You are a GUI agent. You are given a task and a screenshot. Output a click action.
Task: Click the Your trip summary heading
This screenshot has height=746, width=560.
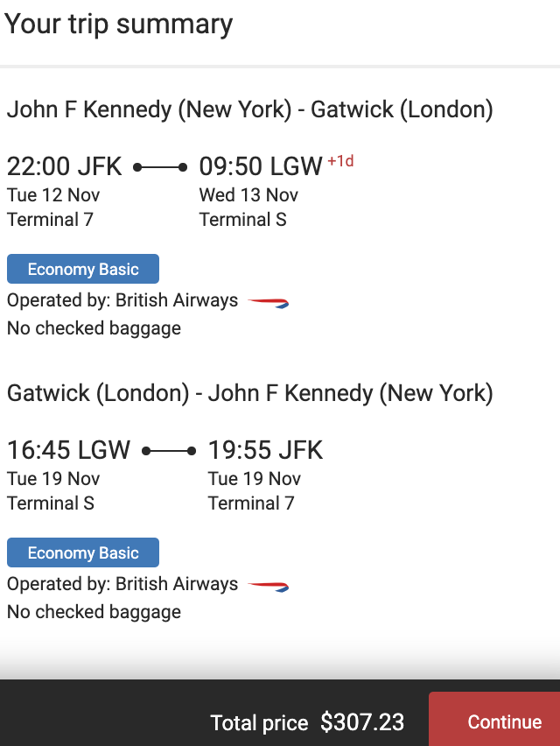point(119,25)
